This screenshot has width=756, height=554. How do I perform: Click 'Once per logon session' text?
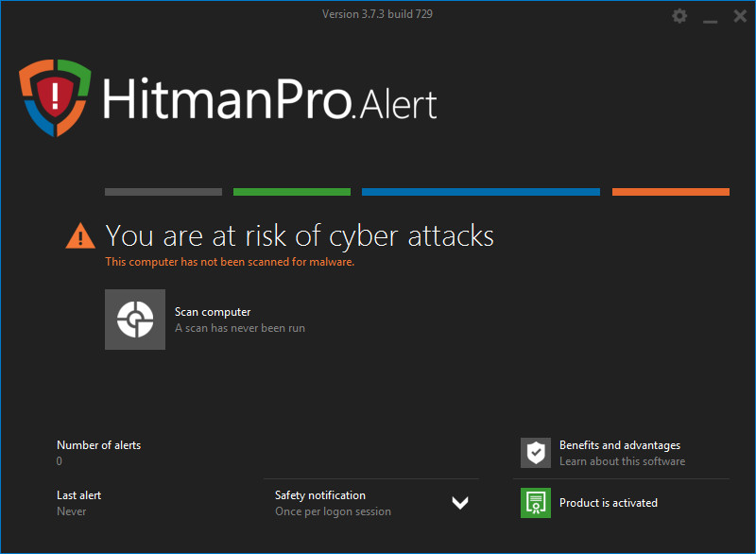coord(334,511)
